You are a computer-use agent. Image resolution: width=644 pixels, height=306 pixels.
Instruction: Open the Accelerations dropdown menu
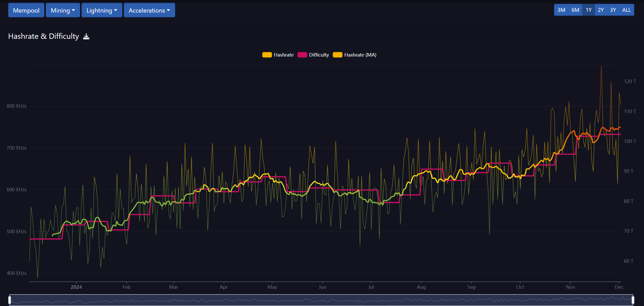[x=149, y=10]
